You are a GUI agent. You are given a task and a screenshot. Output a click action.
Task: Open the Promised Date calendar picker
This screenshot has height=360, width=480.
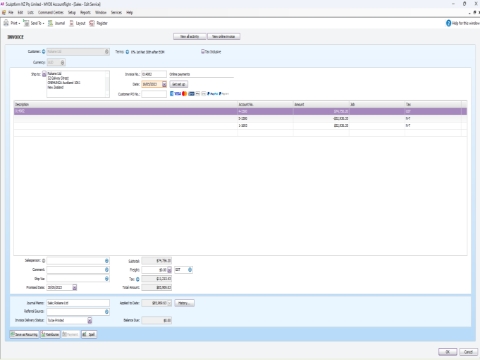[x=75, y=287]
